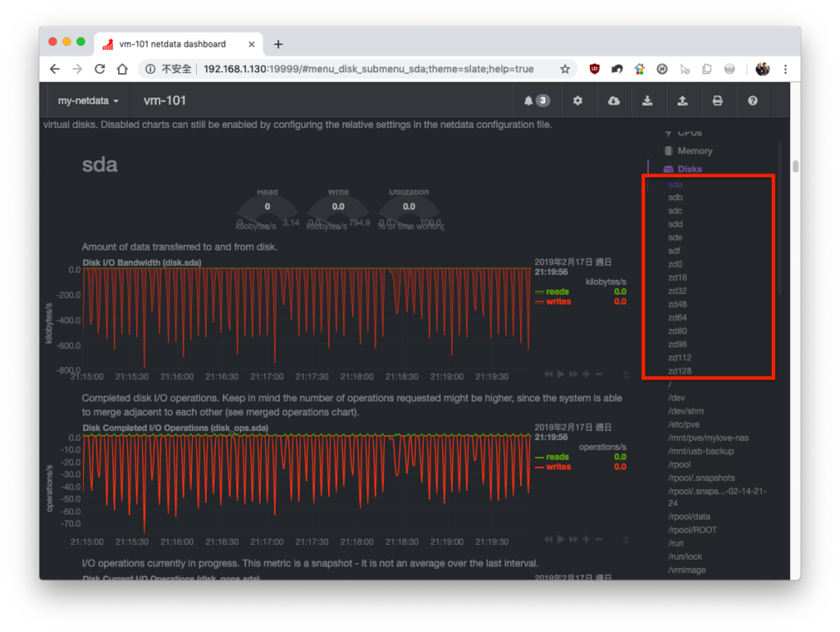Click the cloud update check icon
This screenshot has height=632, width=840.
click(614, 101)
